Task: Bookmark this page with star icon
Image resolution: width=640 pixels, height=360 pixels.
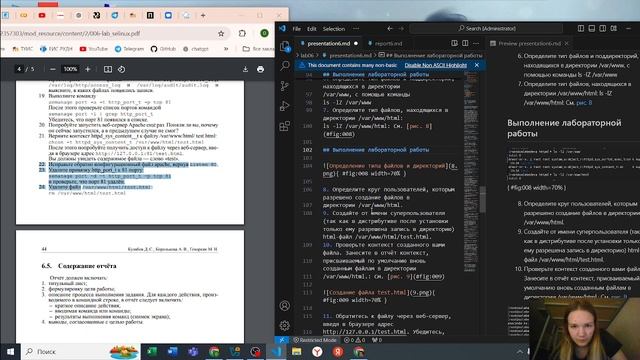Action: pyautogui.click(x=221, y=33)
